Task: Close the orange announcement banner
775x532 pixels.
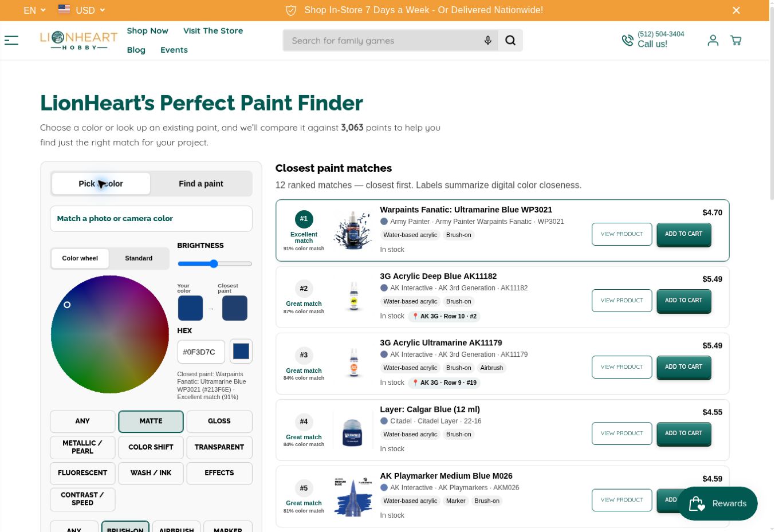Action: [736, 10]
